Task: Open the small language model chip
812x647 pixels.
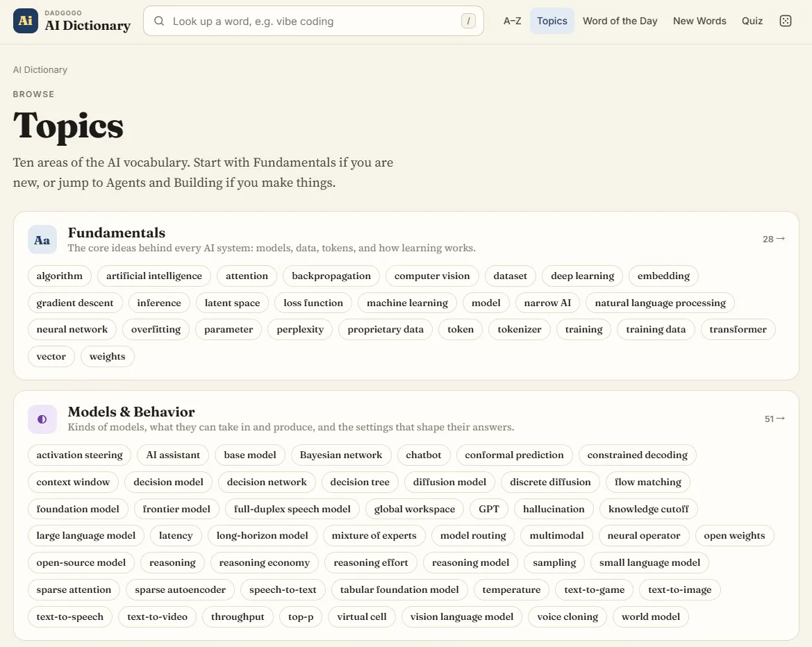Action: pyautogui.click(x=649, y=562)
